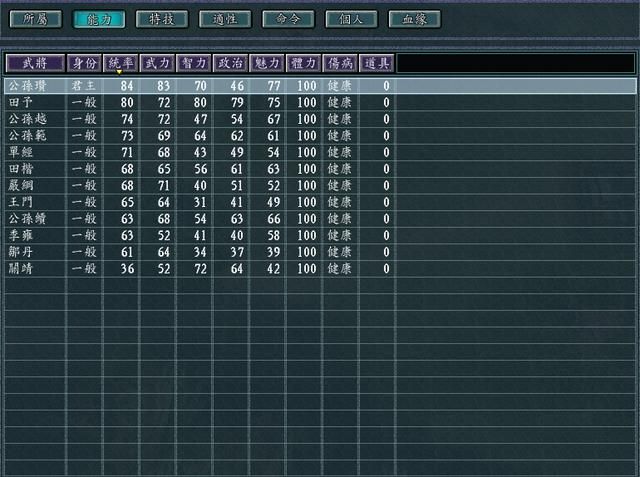Screen dimensions: 640x477
Task: Click the 道具 column header
Action: coord(377,63)
